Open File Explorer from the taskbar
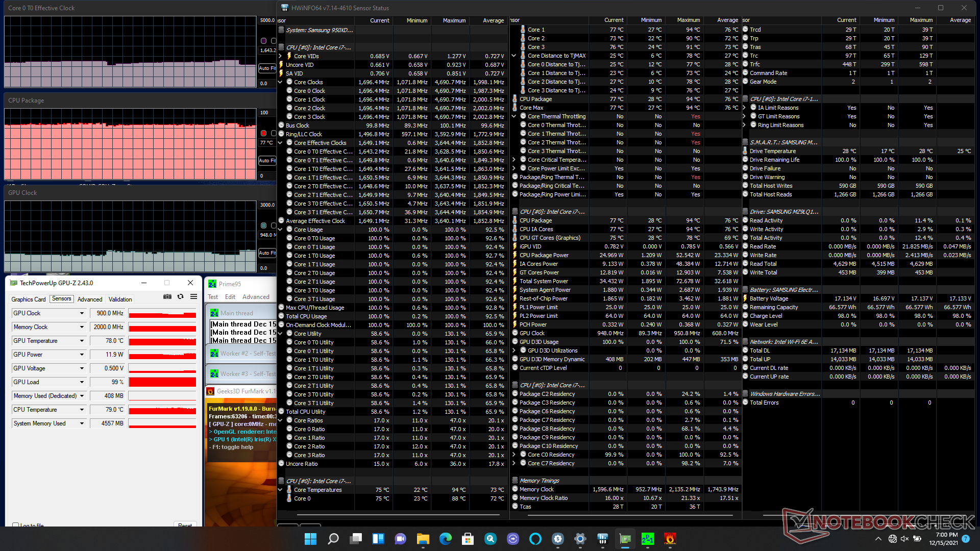The width and height of the screenshot is (980, 551). click(423, 539)
